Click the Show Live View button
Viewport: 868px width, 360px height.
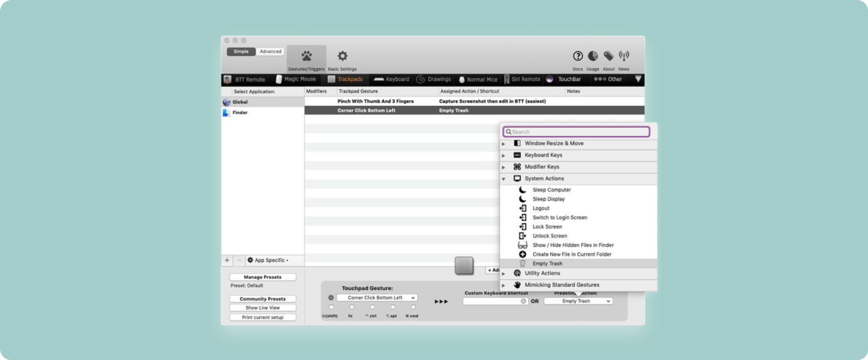[x=263, y=308]
